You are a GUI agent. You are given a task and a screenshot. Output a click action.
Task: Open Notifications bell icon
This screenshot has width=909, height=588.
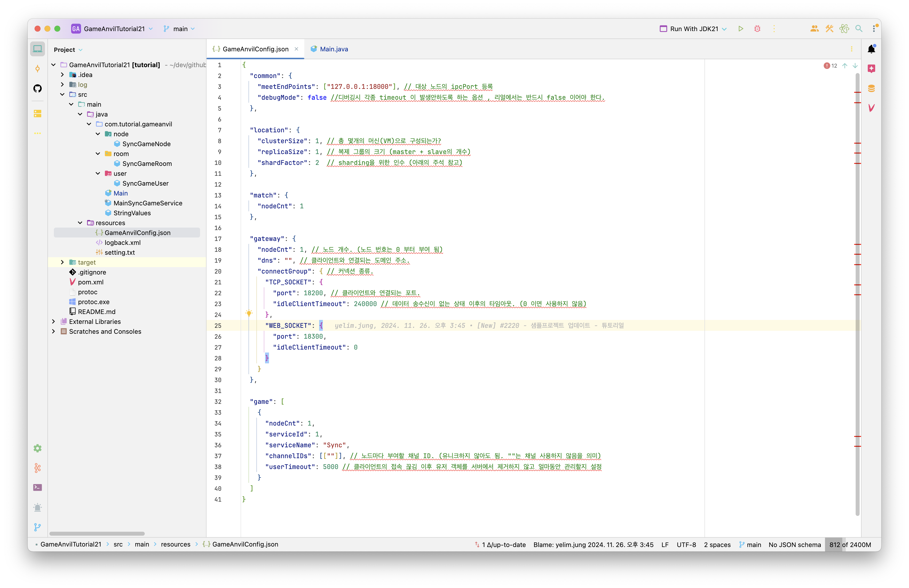coord(871,49)
